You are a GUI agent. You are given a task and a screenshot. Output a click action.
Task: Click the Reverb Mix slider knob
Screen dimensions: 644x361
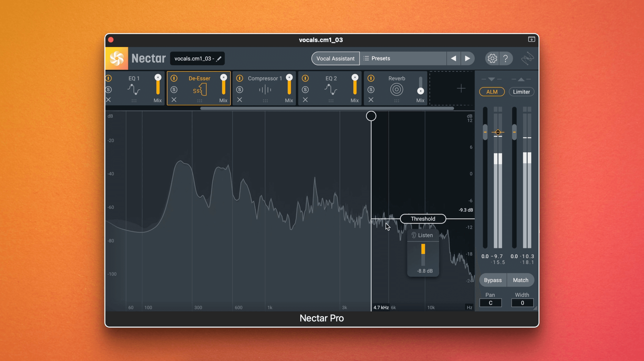click(x=420, y=91)
